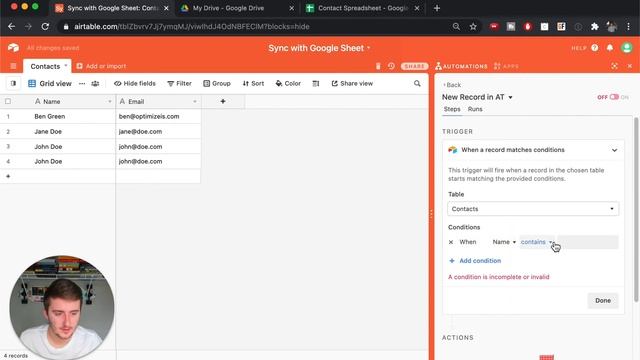Add a new field with plus icon

[223, 101]
